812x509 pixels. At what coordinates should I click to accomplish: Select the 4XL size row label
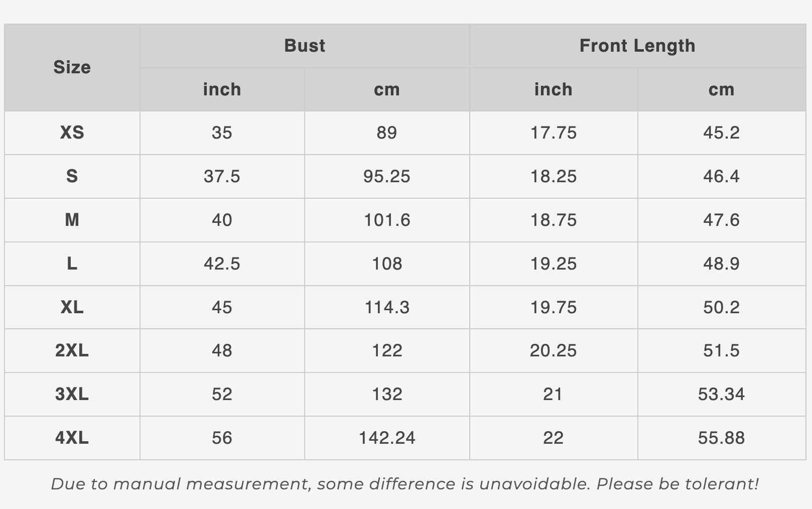tap(72, 438)
